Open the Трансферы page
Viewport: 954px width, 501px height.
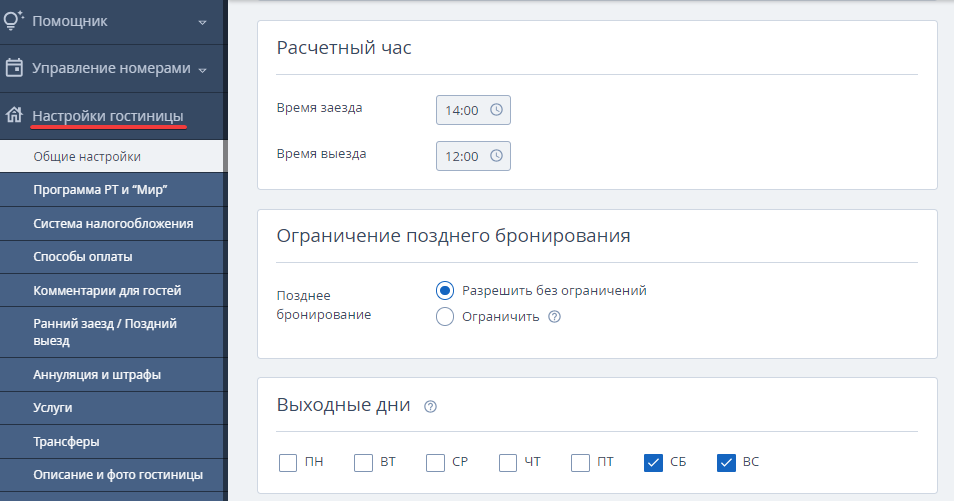112,441
